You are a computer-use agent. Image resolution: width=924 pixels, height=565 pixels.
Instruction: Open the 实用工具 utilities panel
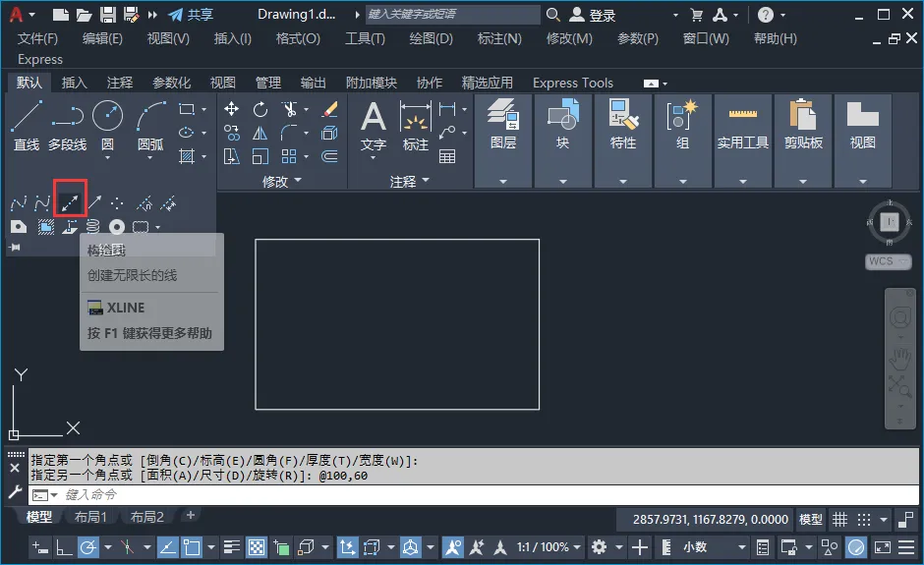coord(742,141)
